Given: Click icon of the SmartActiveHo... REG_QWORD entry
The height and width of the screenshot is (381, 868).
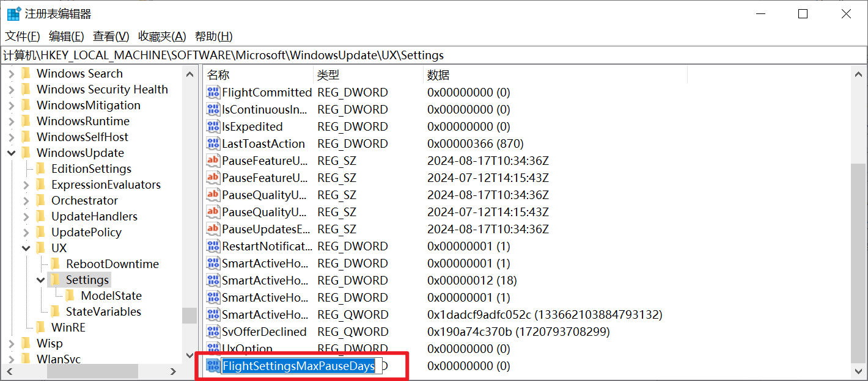Looking at the screenshot, I should pyautogui.click(x=213, y=314).
